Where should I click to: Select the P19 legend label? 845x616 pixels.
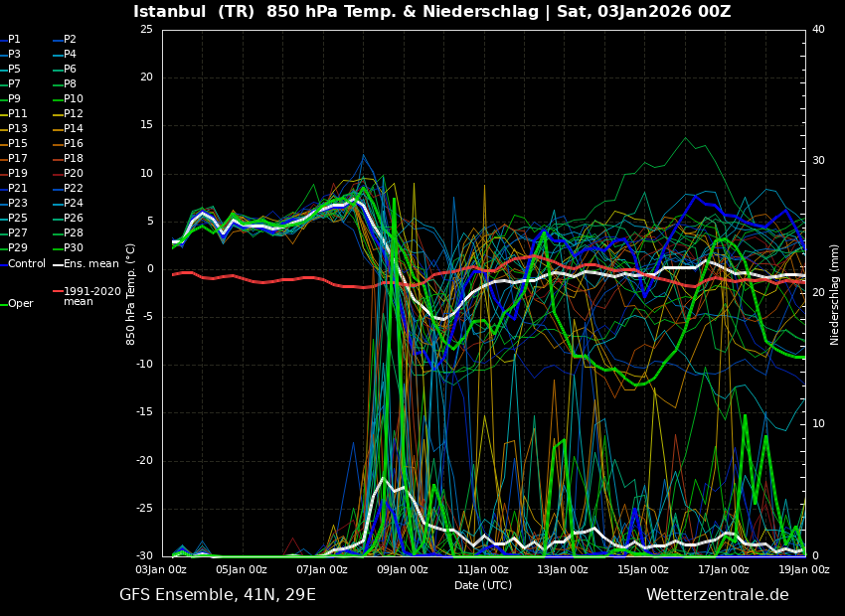pos(17,174)
